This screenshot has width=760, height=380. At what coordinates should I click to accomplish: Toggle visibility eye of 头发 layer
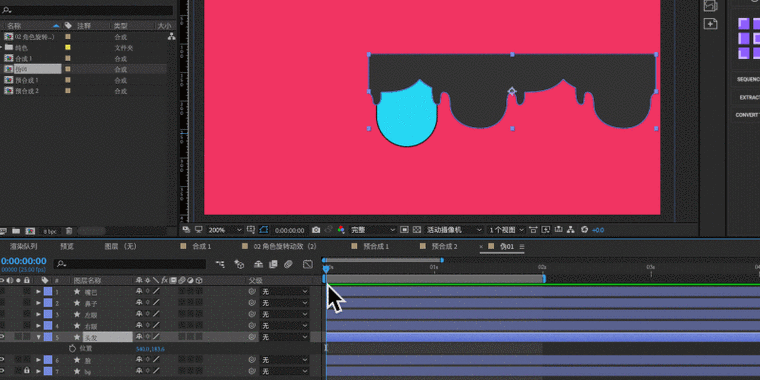point(2,336)
